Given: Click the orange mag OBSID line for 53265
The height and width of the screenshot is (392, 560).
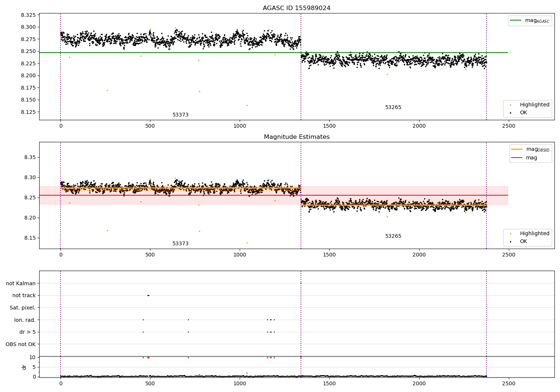Looking at the screenshot, I should pyautogui.click(x=393, y=205).
